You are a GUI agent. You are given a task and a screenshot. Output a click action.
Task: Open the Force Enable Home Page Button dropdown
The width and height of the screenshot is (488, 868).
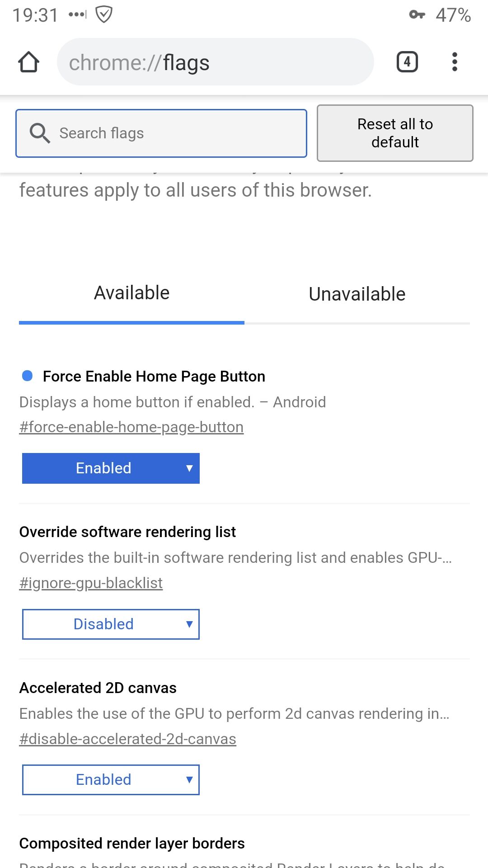[x=111, y=468]
